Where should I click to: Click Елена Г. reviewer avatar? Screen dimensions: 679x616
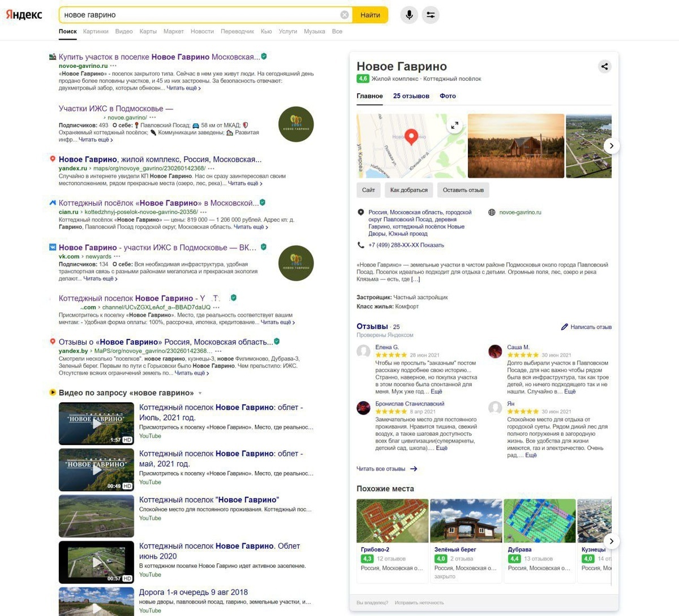click(363, 351)
